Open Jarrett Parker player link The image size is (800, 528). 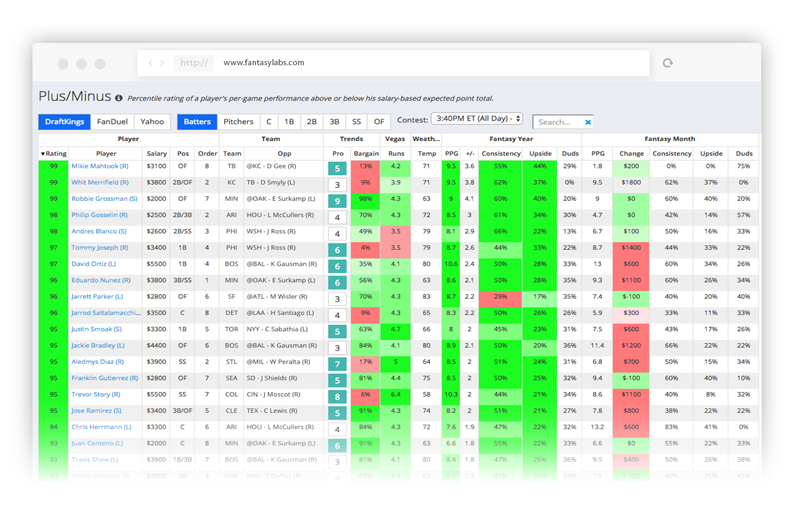(97, 297)
